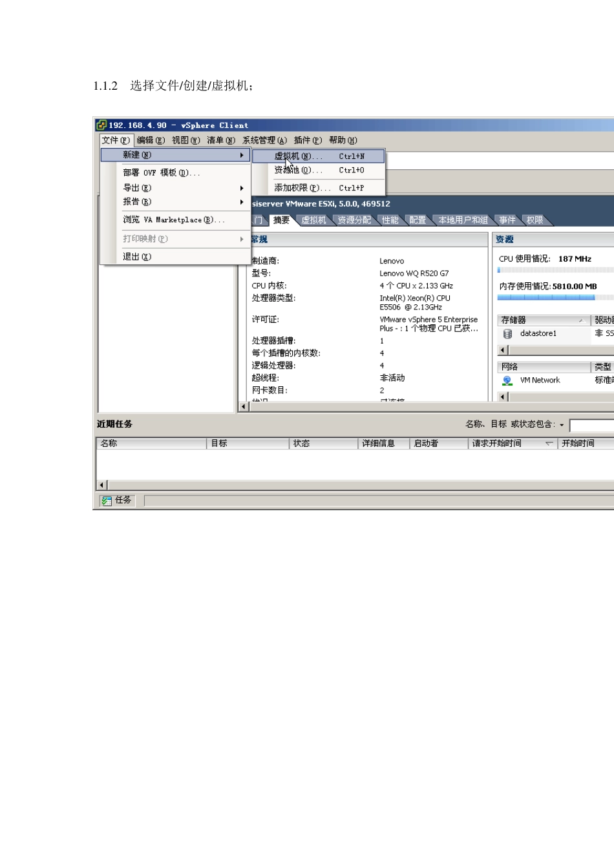The width and height of the screenshot is (614, 868).
Task: Click network list scrollbar left arrow
Action: [x=503, y=397]
